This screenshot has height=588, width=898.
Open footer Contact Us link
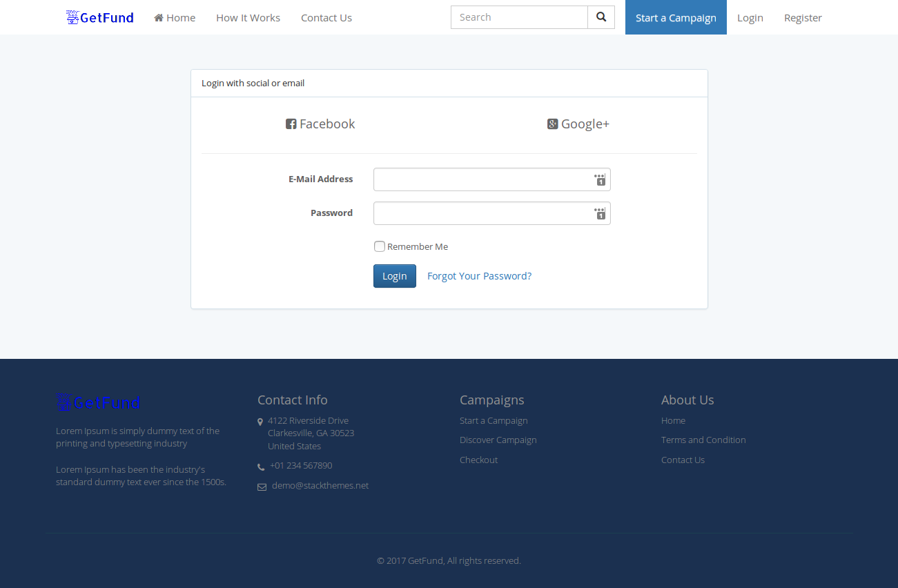(x=683, y=460)
